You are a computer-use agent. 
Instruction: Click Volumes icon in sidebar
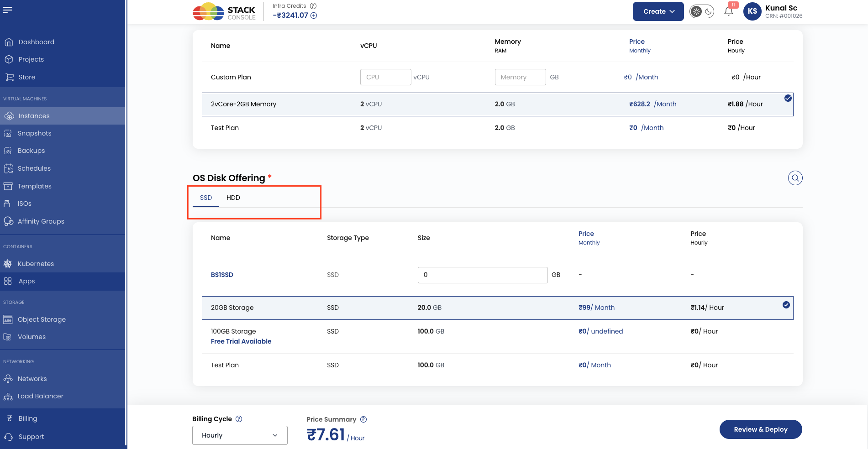(7, 337)
